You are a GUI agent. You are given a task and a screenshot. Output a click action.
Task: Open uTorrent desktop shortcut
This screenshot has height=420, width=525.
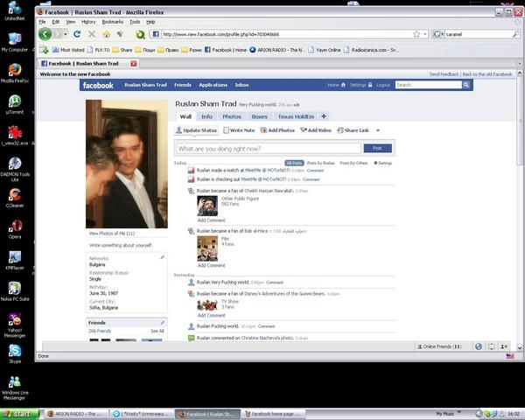click(x=15, y=104)
